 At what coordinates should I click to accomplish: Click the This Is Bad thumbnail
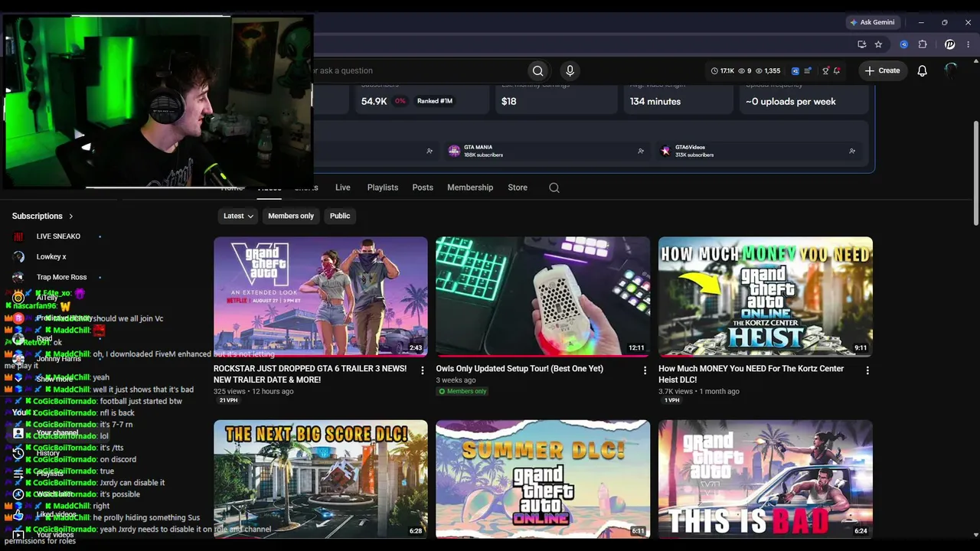(x=766, y=479)
